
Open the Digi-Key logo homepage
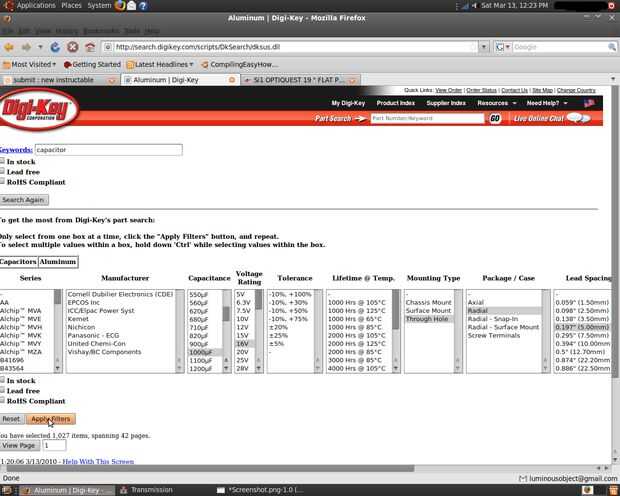pos(38,109)
